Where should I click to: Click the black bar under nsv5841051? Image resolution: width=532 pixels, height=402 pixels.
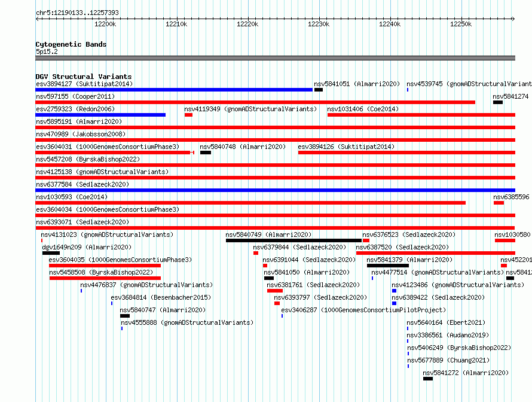tap(319, 90)
